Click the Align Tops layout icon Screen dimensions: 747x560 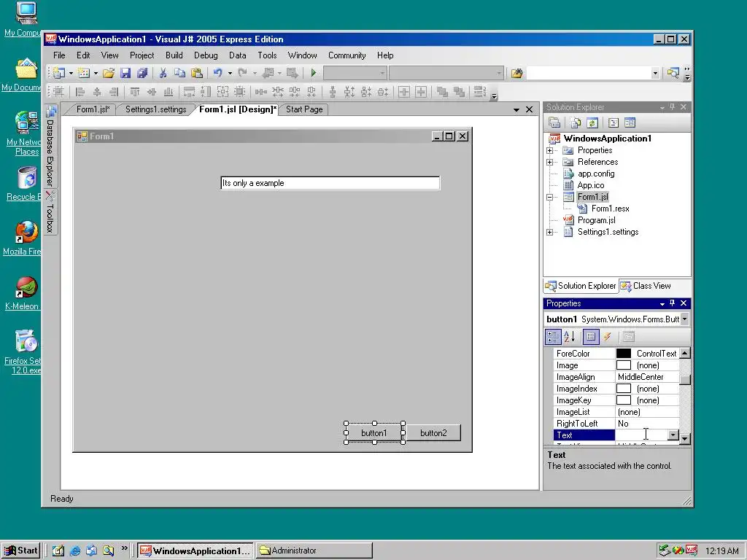[135, 91]
